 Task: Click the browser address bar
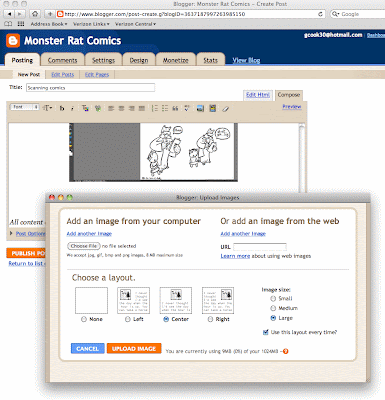click(x=191, y=14)
